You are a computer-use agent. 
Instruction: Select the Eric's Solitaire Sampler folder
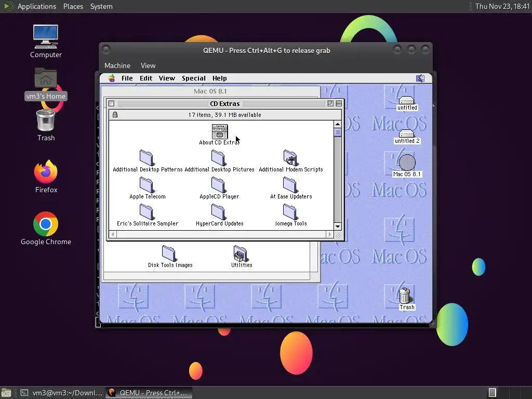147,212
